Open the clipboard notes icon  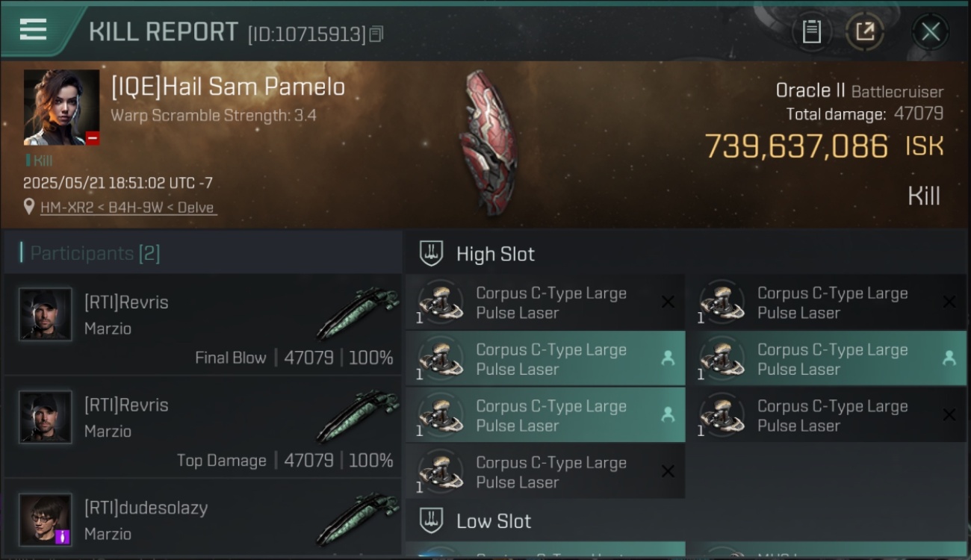(x=811, y=31)
